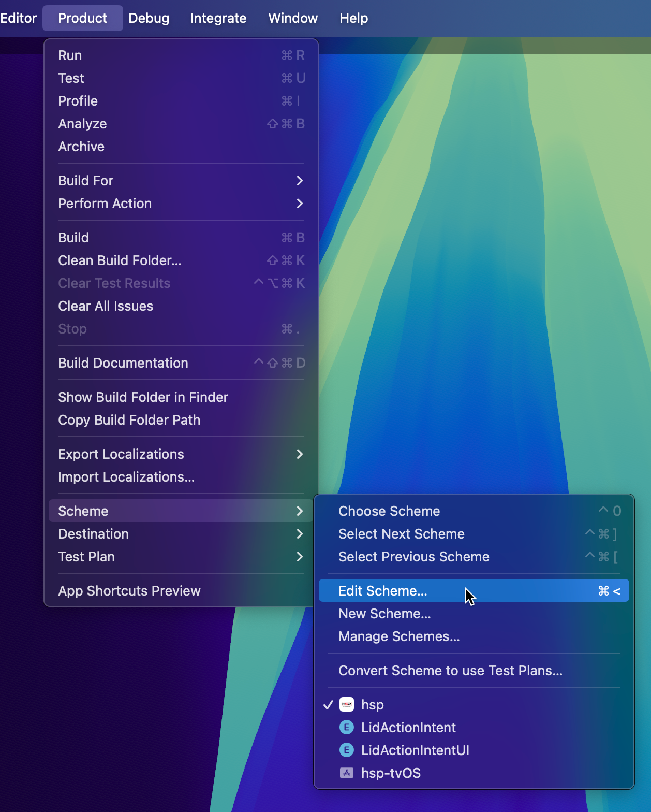Select the Test menu item
The image size is (651, 812).
[181, 78]
